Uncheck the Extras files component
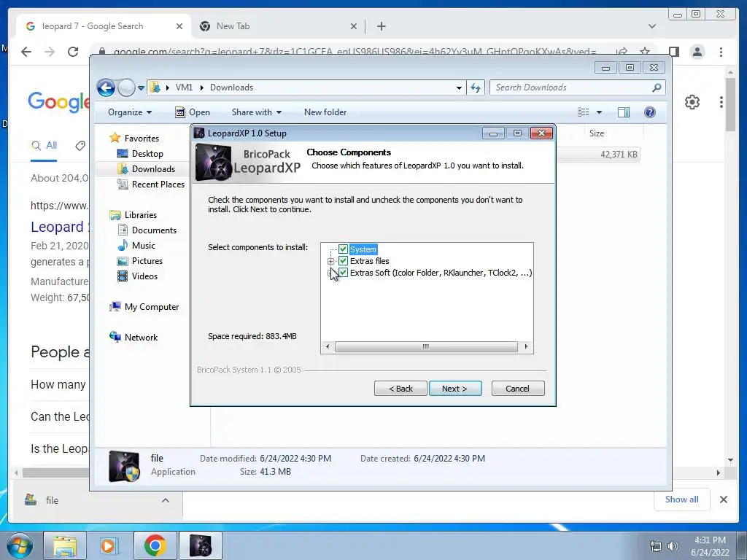The image size is (747, 560). coord(343,261)
